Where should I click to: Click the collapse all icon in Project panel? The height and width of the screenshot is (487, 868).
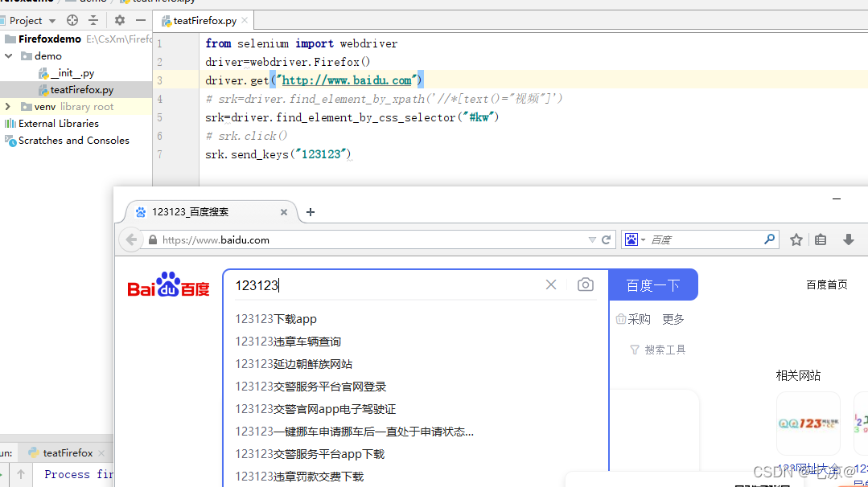click(x=93, y=20)
